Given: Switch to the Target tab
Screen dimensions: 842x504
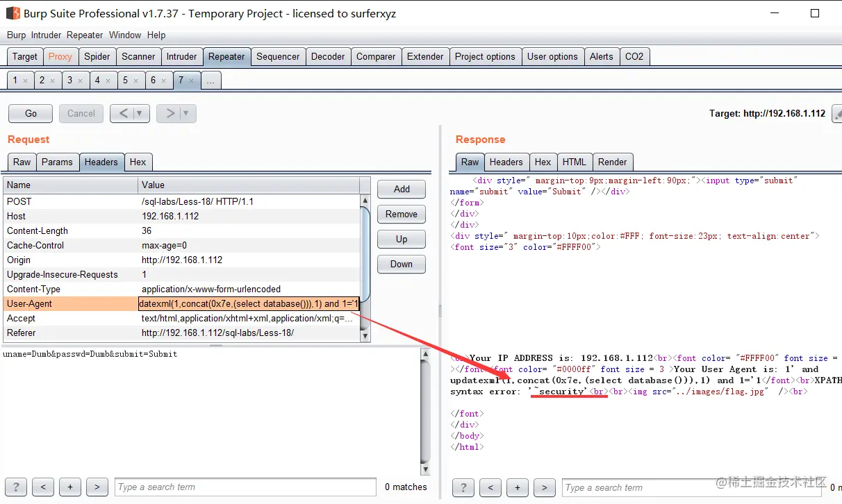Looking at the screenshot, I should [25, 57].
